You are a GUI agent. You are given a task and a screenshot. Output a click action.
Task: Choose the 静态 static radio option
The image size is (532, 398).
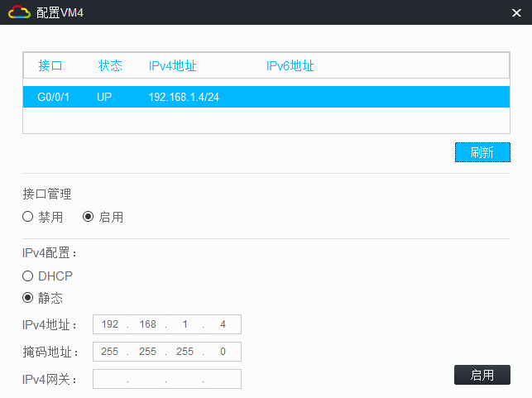click(x=42, y=298)
